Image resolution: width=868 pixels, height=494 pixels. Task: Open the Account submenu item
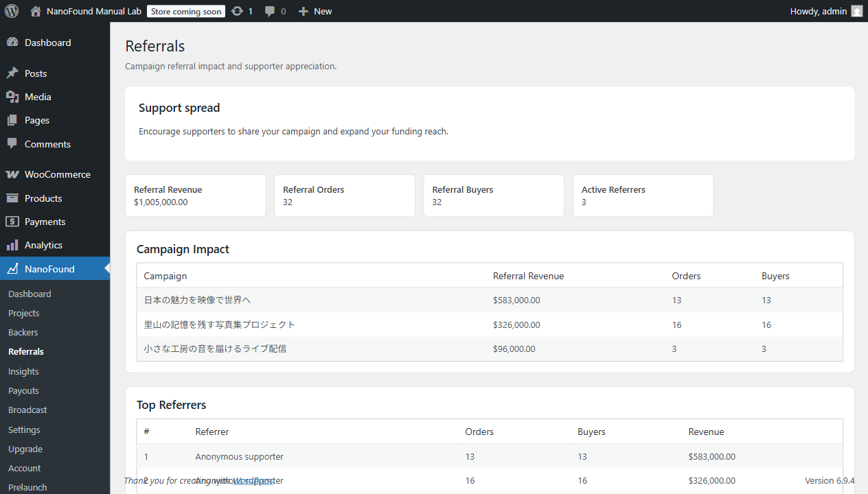(x=25, y=468)
